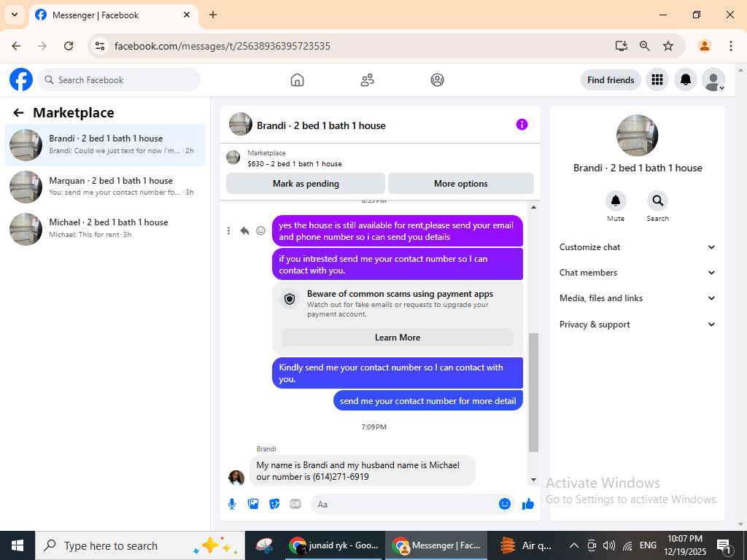The height and width of the screenshot is (560, 747).
Task: Click Mark as pending button
Action: (306, 183)
